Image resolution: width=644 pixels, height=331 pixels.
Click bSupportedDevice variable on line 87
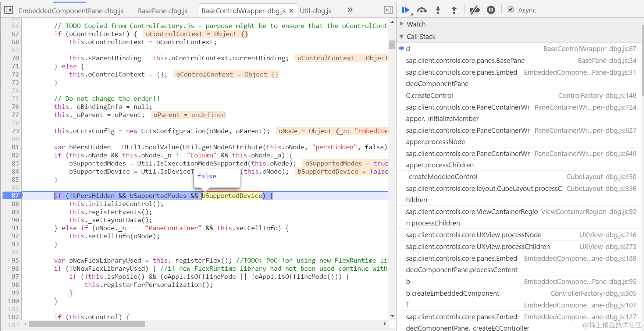click(x=232, y=196)
